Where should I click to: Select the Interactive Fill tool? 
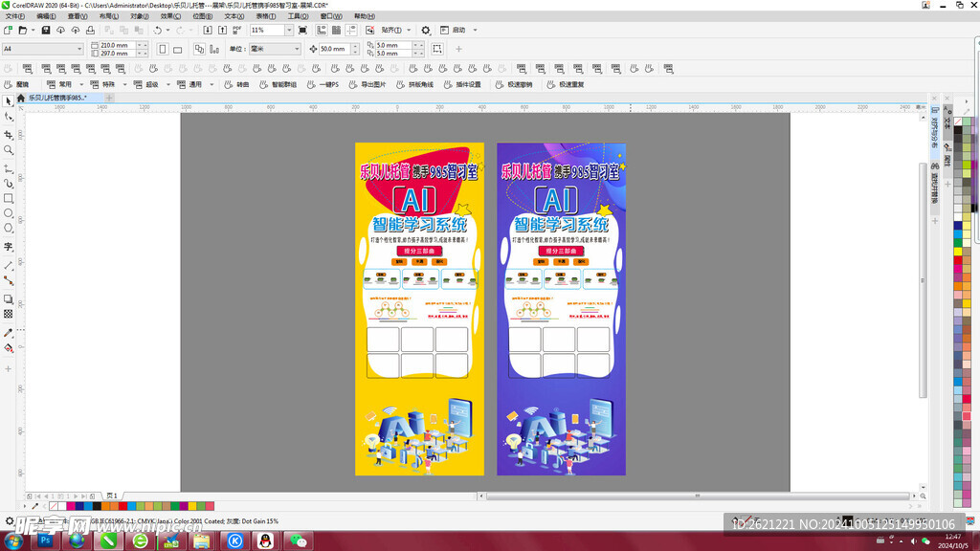click(x=8, y=348)
